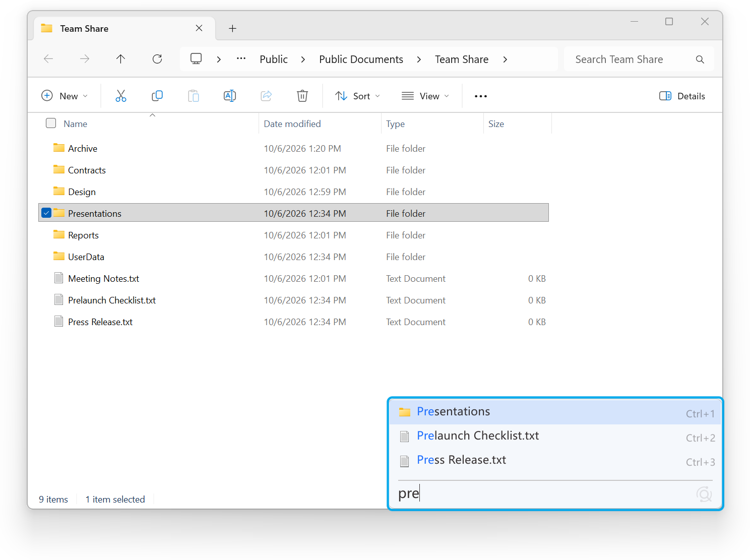Tick the select-all checkbox beside Name
The width and height of the screenshot is (750, 560).
pos(51,123)
